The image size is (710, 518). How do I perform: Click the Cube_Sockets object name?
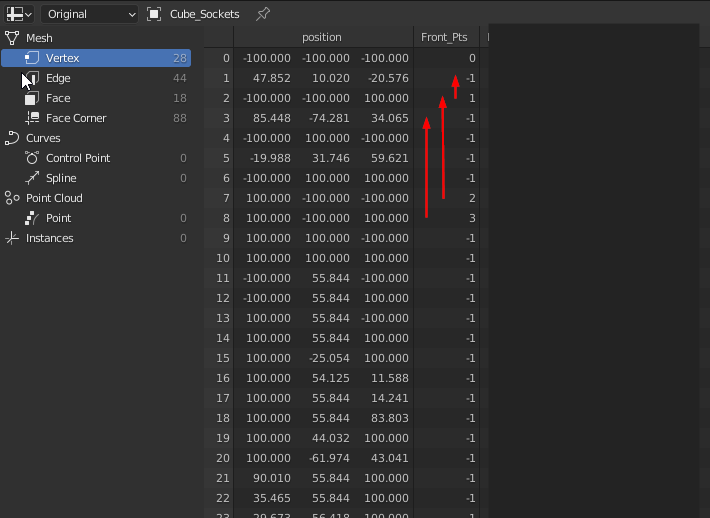pos(205,14)
